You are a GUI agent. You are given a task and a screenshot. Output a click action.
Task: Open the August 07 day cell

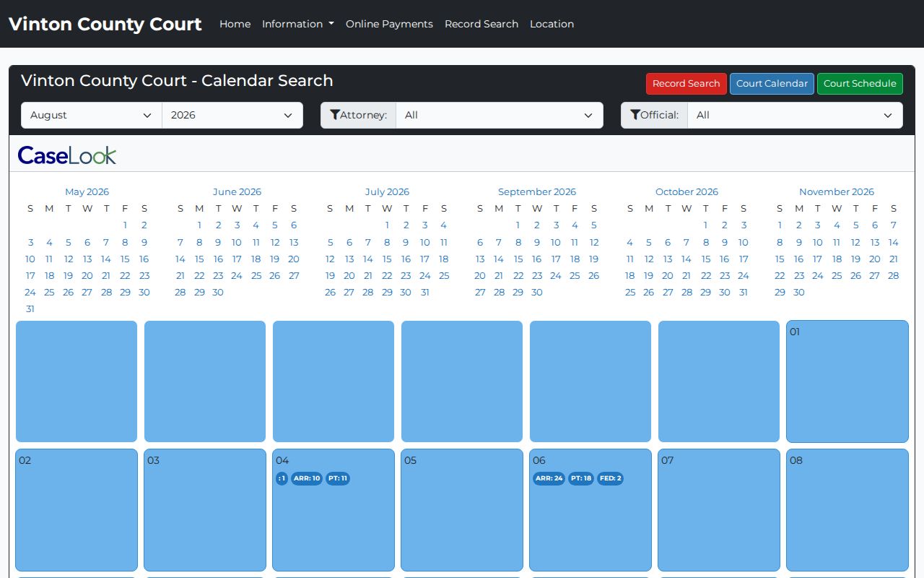(x=719, y=510)
